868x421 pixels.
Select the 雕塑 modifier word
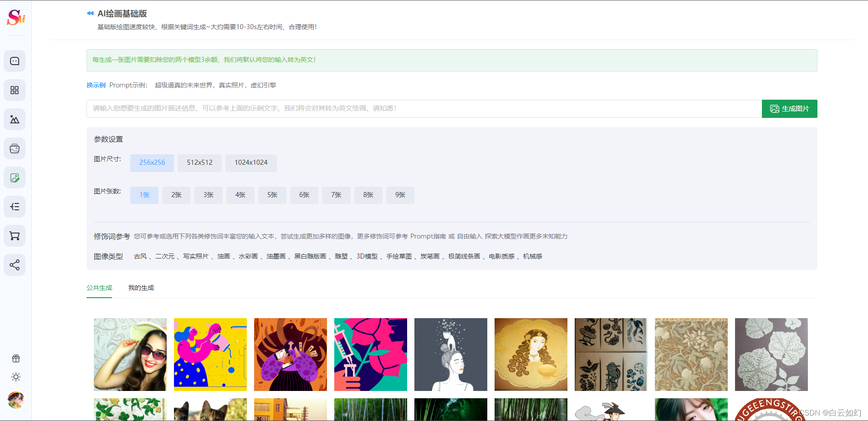[x=341, y=256]
